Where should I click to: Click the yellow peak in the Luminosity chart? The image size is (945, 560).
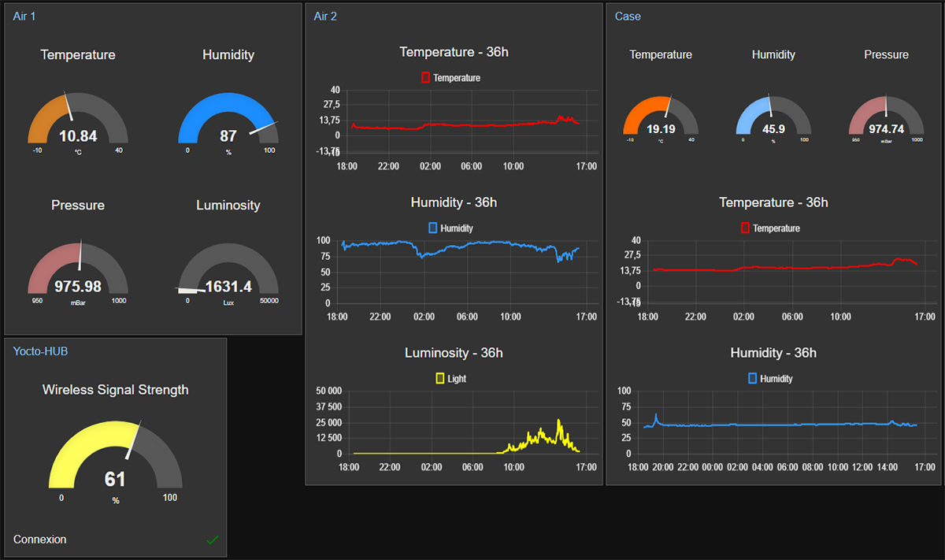558,422
